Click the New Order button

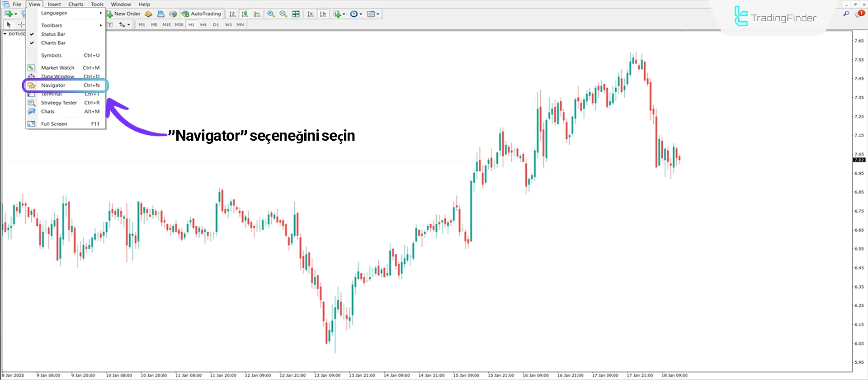(123, 14)
